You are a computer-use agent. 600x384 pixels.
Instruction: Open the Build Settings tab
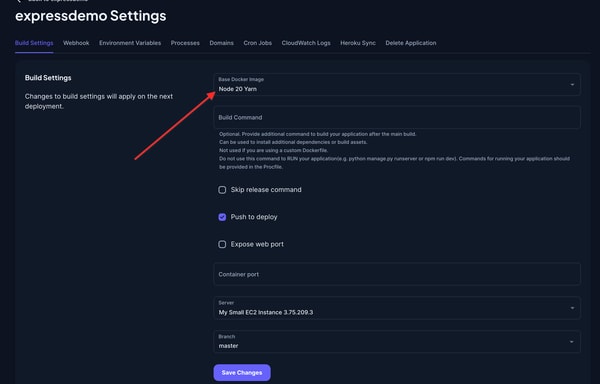coord(34,43)
